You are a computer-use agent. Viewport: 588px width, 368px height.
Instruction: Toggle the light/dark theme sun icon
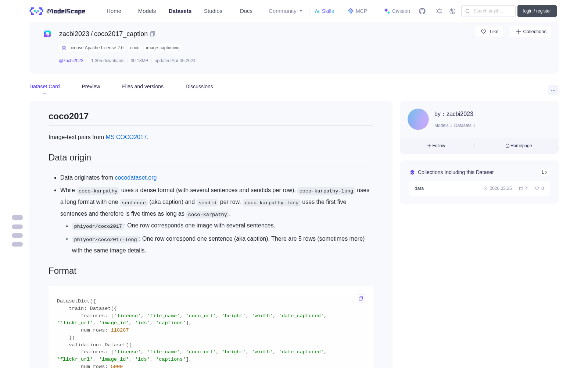click(439, 11)
